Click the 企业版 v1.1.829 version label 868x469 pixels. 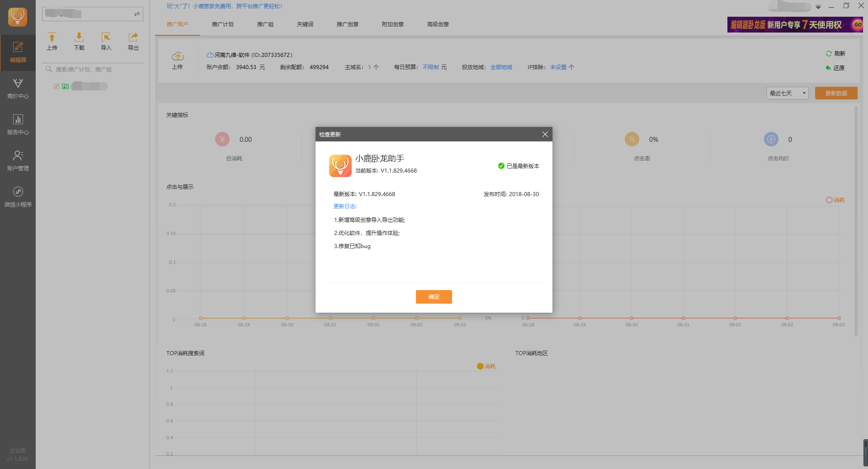18,455
